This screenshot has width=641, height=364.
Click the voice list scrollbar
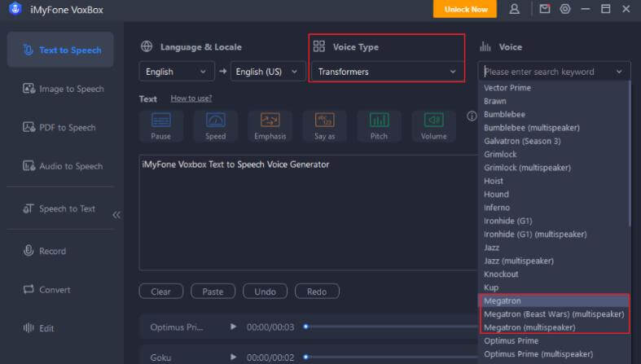pos(630,154)
